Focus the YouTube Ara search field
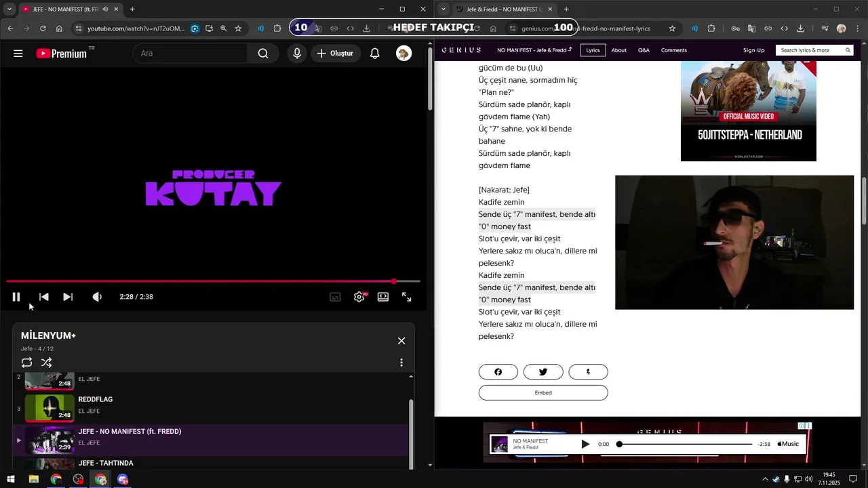 [x=191, y=54]
